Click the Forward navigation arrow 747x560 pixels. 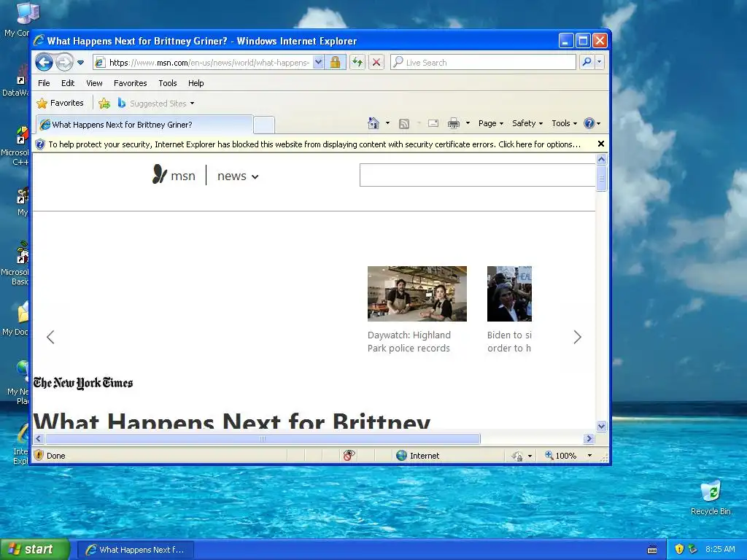(64, 63)
